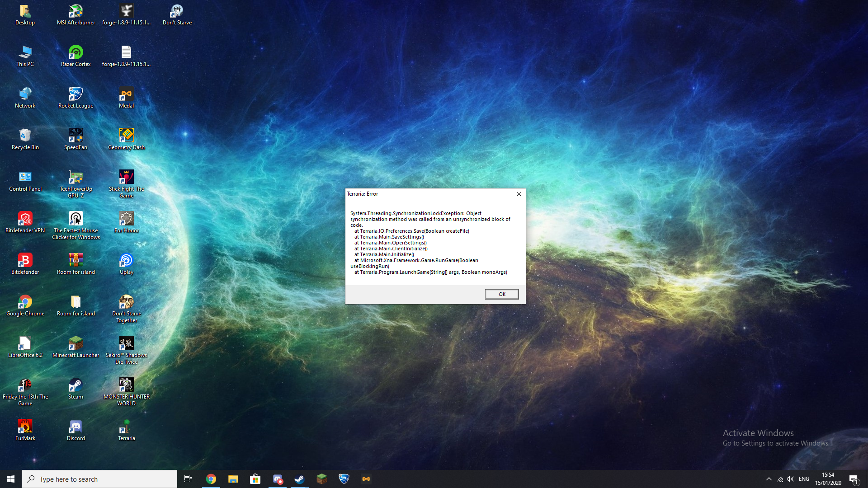Select the SpeedFan desktop icon
This screenshot has height=488, width=868.
tap(76, 140)
